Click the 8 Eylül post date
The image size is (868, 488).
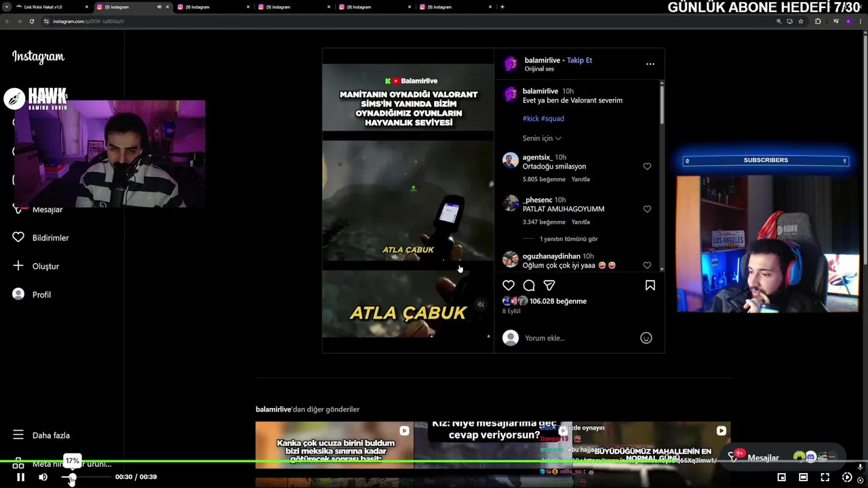[511, 311]
